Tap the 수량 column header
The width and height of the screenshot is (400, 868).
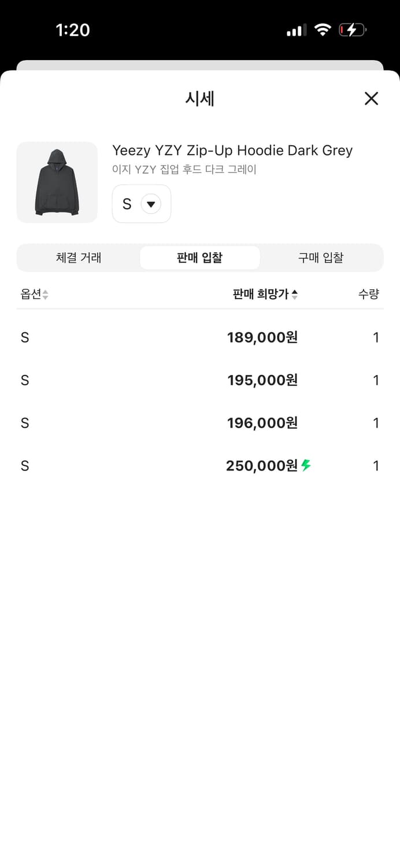[x=368, y=294]
